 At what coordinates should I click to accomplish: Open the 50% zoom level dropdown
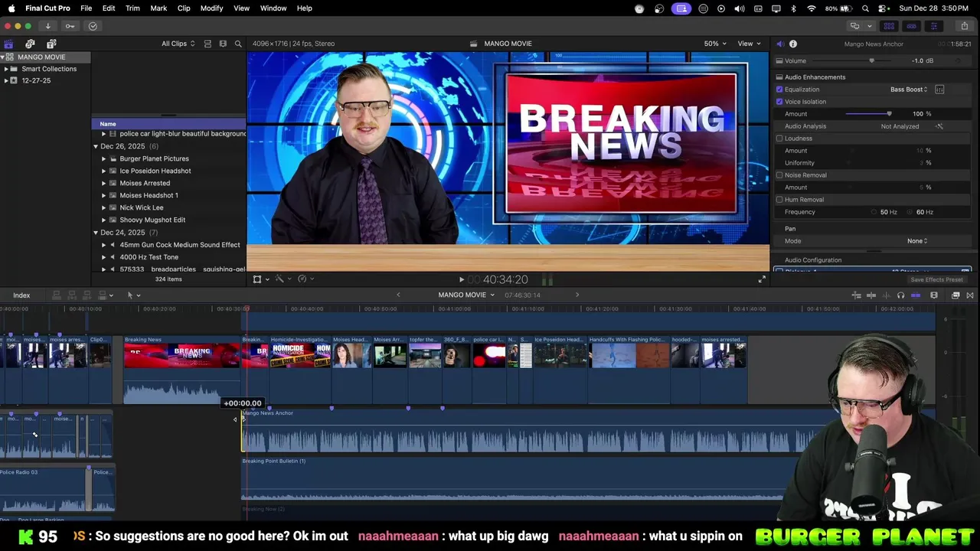[715, 44]
